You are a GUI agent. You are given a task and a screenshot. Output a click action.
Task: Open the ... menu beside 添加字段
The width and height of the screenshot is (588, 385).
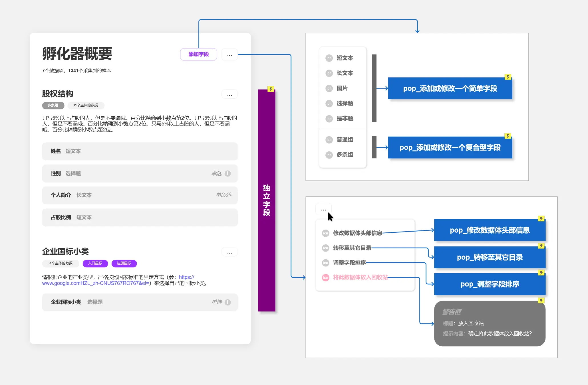pos(229,55)
